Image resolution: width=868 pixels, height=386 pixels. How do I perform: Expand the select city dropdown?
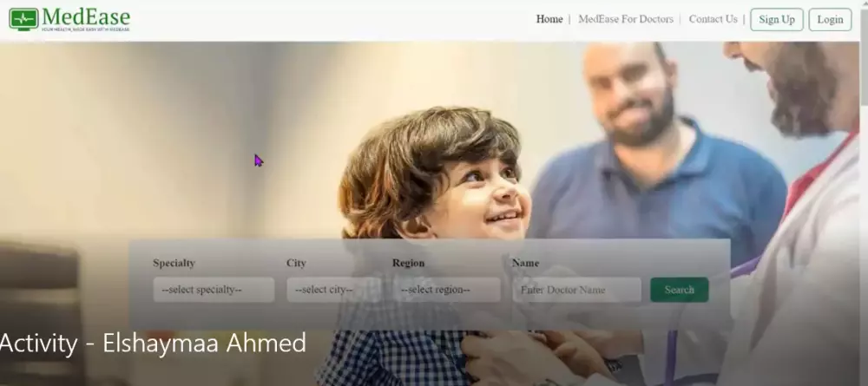334,290
